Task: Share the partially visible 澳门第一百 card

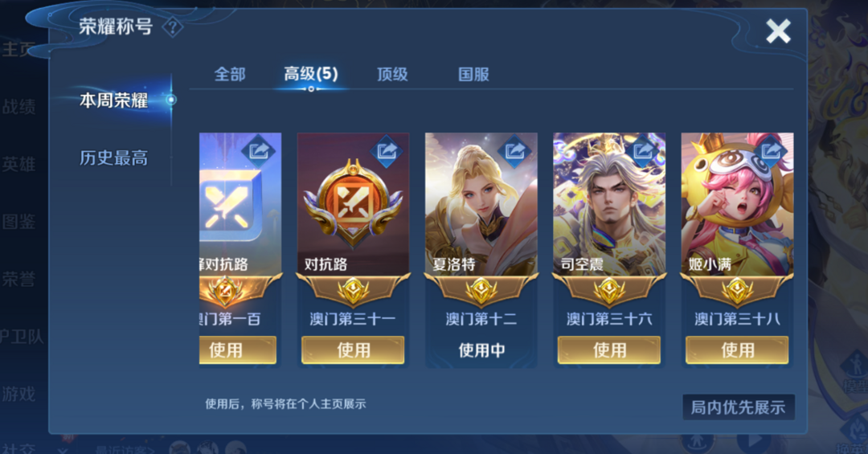Action: click(x=259, y=150)
